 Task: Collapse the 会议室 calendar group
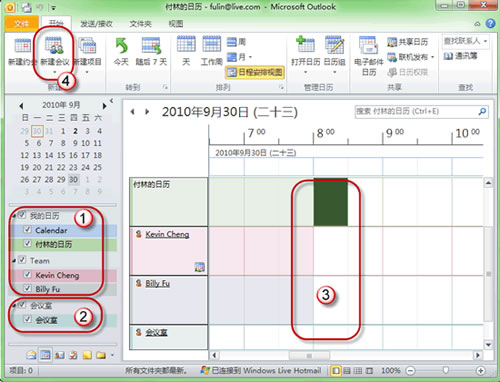point(14,305)
